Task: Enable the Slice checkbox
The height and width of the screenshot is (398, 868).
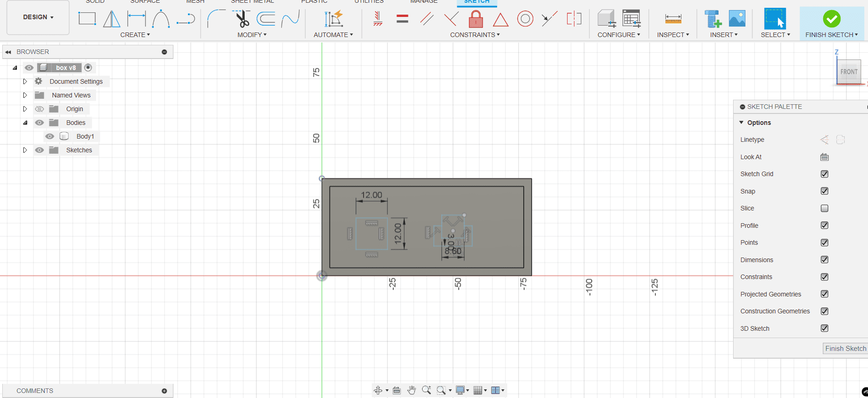Action: [825, 208]
